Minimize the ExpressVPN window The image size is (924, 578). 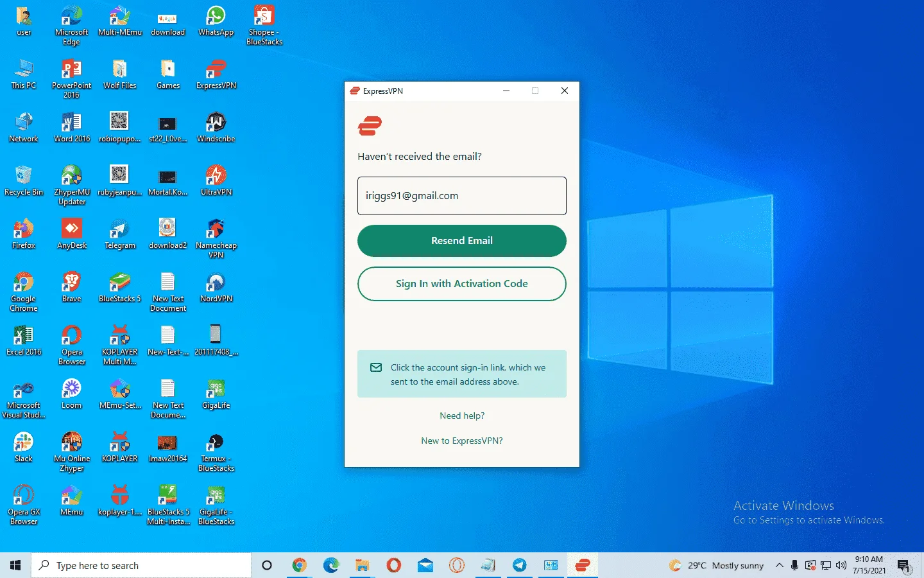(506, 91)
